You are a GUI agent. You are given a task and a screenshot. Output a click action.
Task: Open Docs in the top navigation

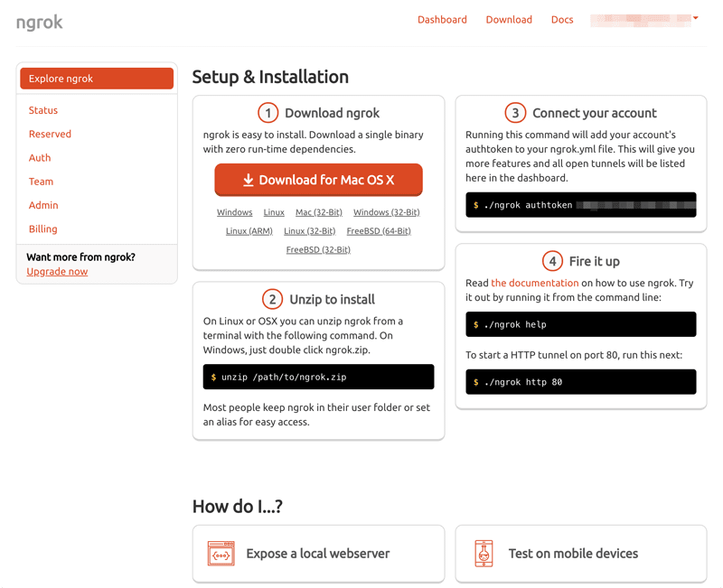(x=562, y=20)
